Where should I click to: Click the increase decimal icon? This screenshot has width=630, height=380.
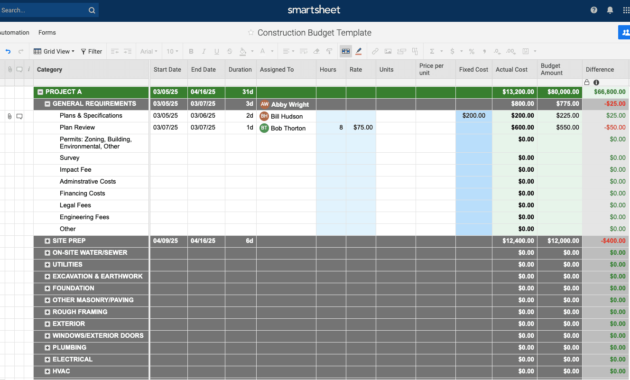[511, 51]
